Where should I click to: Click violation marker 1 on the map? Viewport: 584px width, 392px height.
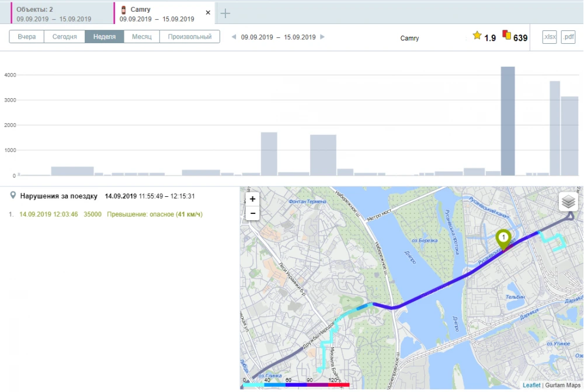tap(503, 238)
